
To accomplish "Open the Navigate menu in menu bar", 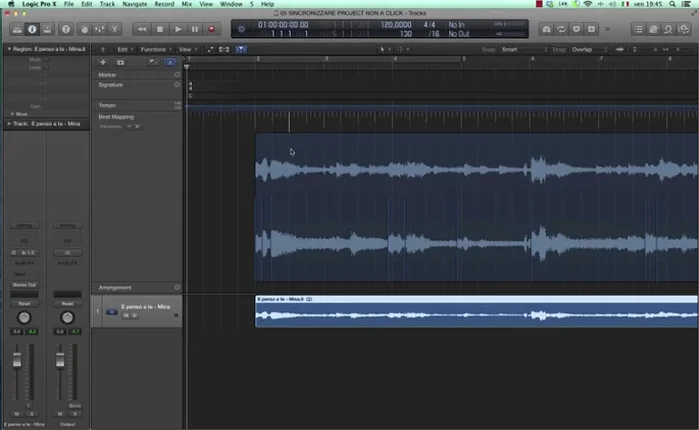I will point(134,5).
